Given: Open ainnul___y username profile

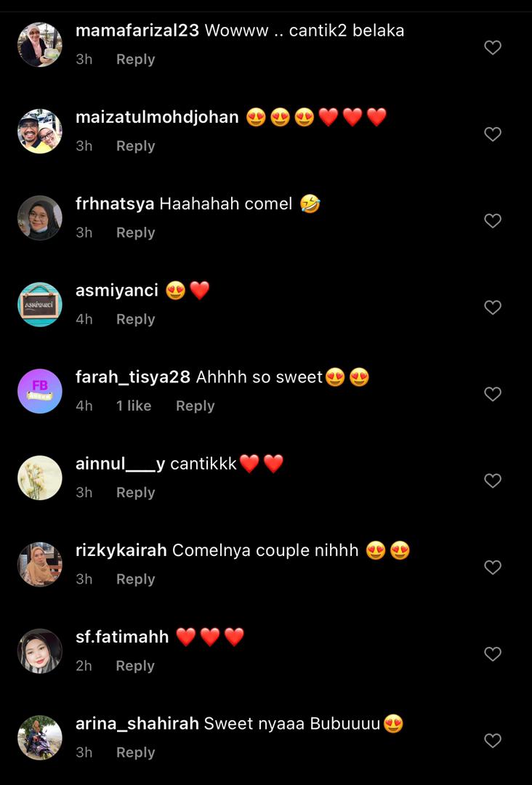Looking at the screenshot, I should pos(120,464).
